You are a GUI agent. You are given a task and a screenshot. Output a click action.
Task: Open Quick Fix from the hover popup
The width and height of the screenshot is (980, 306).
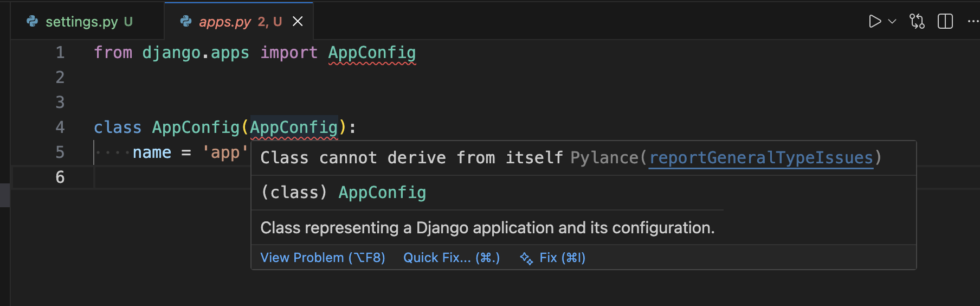451,258
